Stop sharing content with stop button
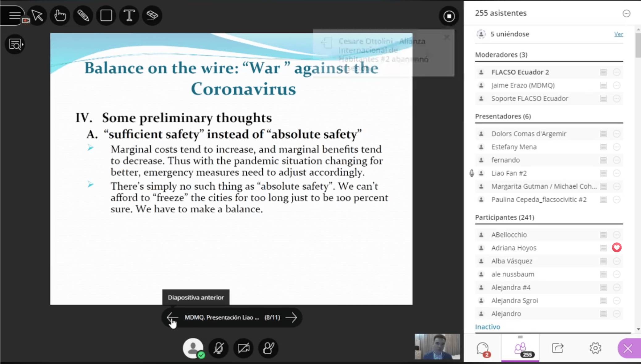 click(x=449, y=16)
